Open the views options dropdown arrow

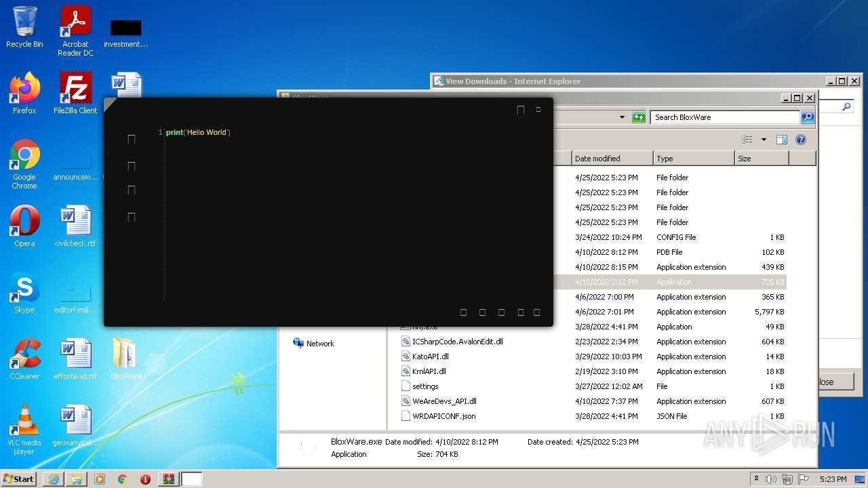[x=764, y=140]
